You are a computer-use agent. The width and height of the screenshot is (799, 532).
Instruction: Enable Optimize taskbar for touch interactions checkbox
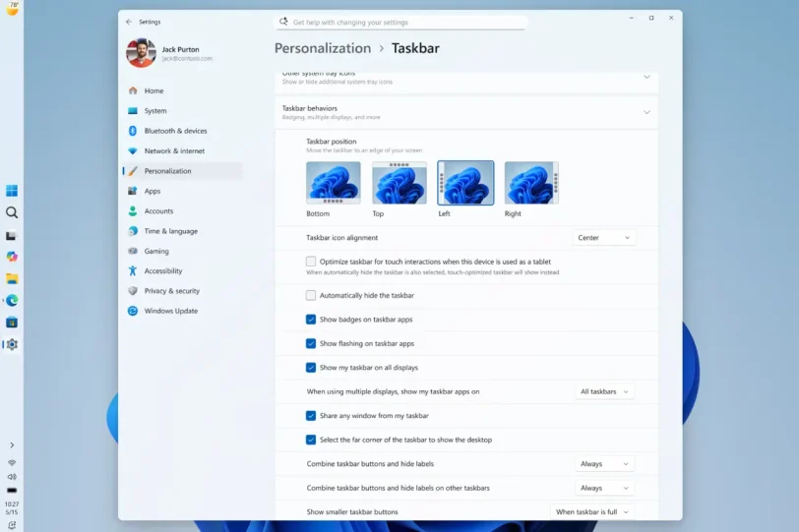coord(311,262)
